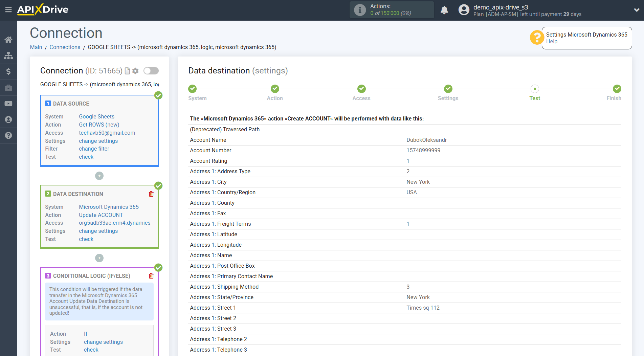Screen dimensions: 644x356
Task: Expand the account dropdown chevron
Action: pos(637,10)
